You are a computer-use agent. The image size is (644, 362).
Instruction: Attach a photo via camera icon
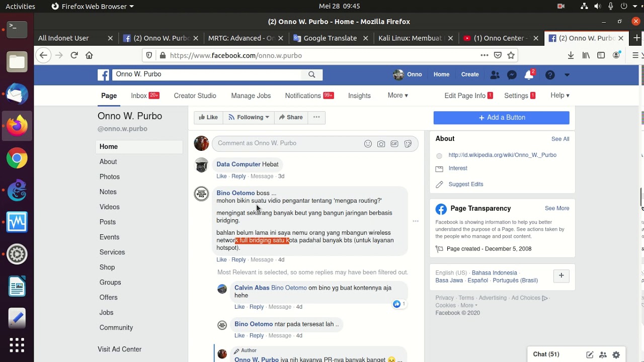coord(381,144)
